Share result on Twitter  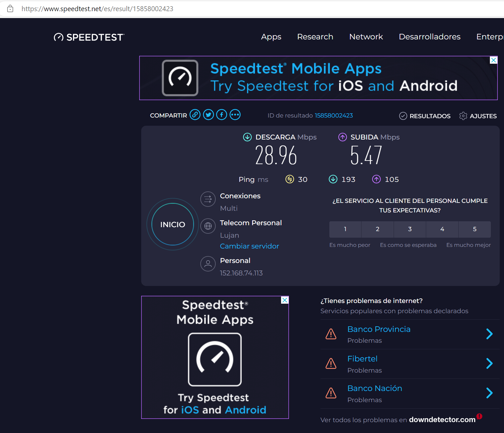click(x=208, y=115)
